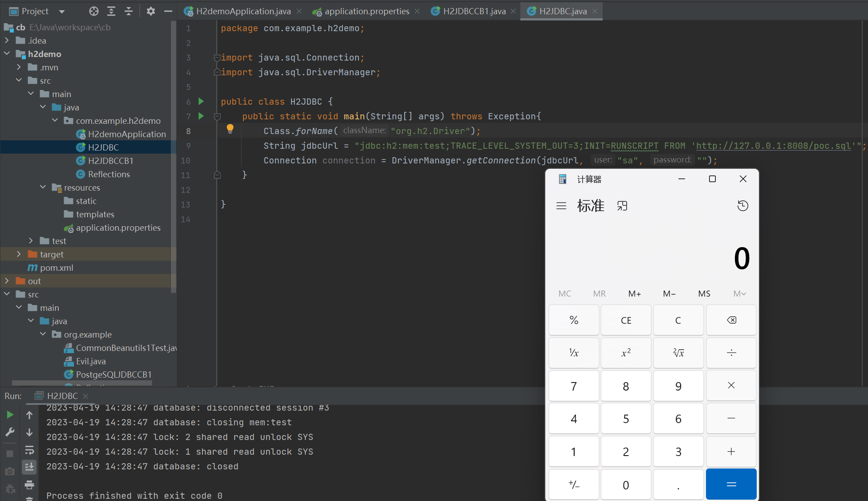Toggle scroll to end in Run console

coord(29,467)
